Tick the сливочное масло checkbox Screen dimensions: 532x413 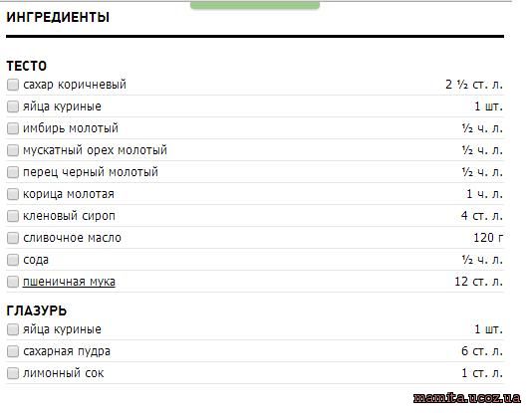coord(13,238)
